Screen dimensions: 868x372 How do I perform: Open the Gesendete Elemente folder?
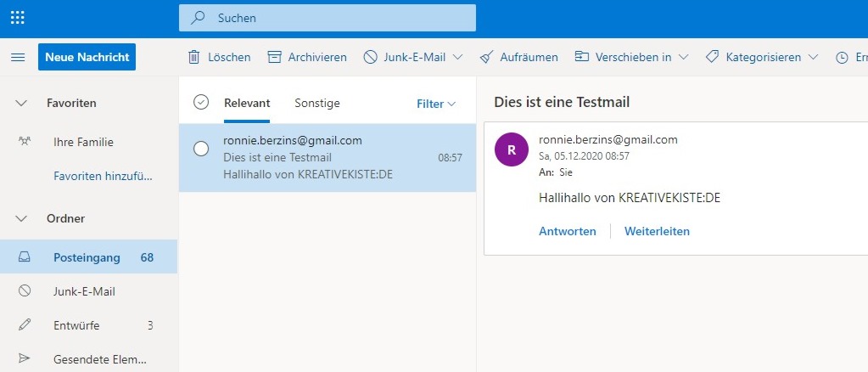[88, 358]
